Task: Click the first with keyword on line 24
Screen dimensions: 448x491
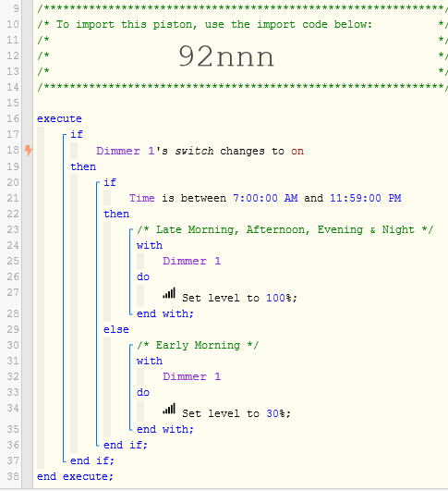Action: (150, 245)
